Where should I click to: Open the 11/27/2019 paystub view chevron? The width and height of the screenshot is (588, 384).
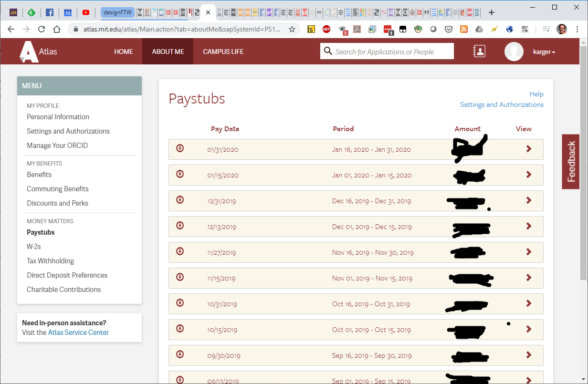pos(528,252)
